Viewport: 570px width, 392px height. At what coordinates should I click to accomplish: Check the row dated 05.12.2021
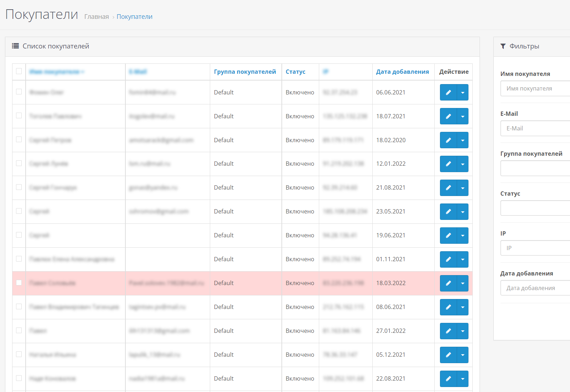(19, 354)
